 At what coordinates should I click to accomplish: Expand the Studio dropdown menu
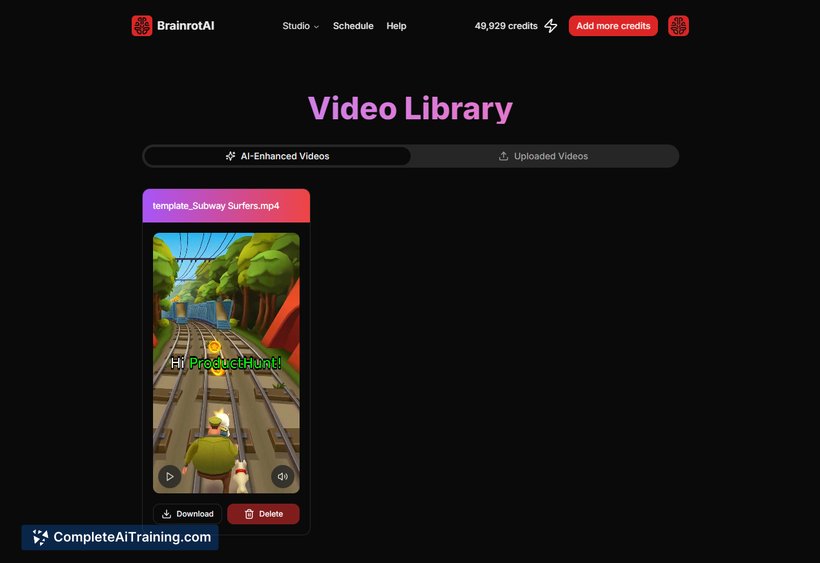click(300, 26)
